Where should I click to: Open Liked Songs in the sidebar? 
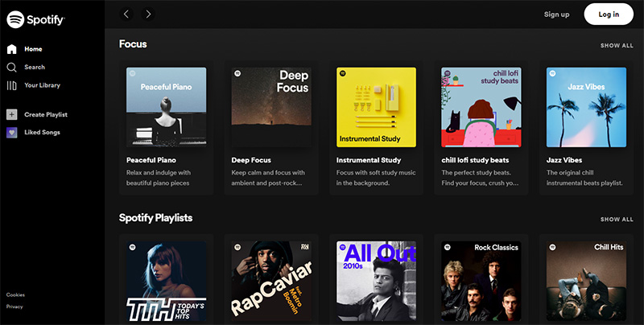coord(43,132)
